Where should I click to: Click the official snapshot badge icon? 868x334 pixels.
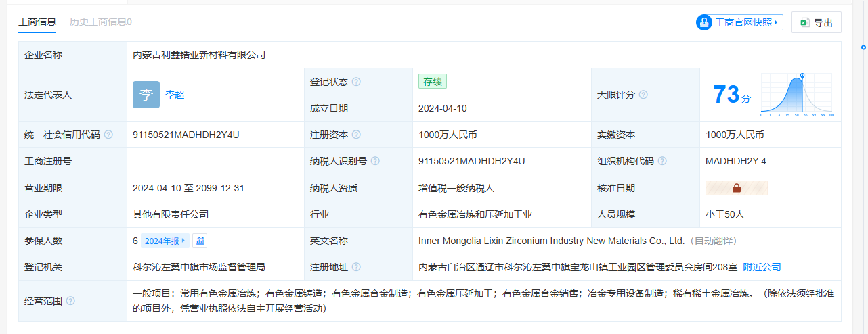pos(704,22)
